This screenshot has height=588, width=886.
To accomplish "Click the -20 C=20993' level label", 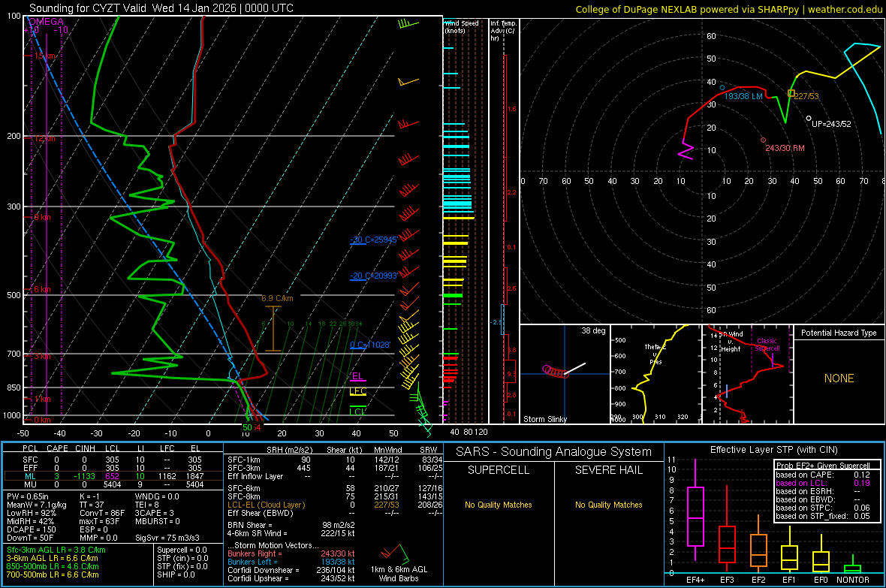I will tap(374, 276).
